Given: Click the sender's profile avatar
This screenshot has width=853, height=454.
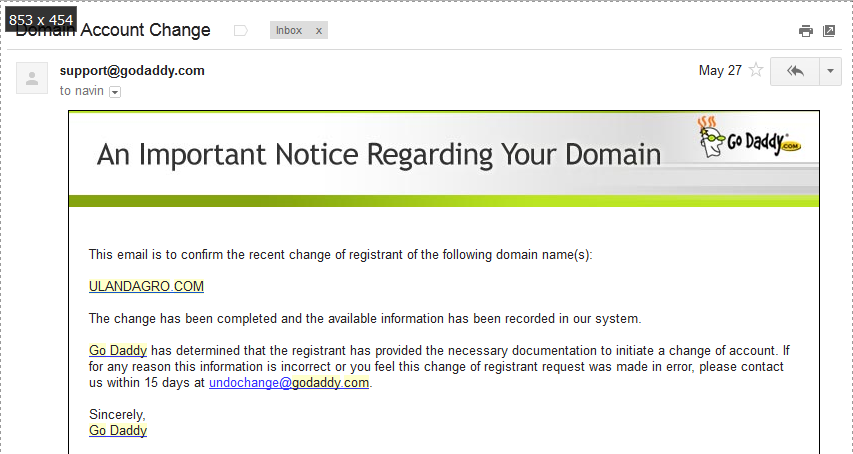Looking at the screenshot, I should pyautogui.click(x=32, y=78).
